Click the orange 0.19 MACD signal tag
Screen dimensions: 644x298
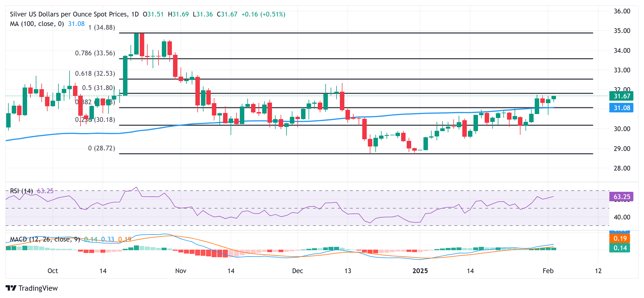pyautogui.click(x=620, y=238)
